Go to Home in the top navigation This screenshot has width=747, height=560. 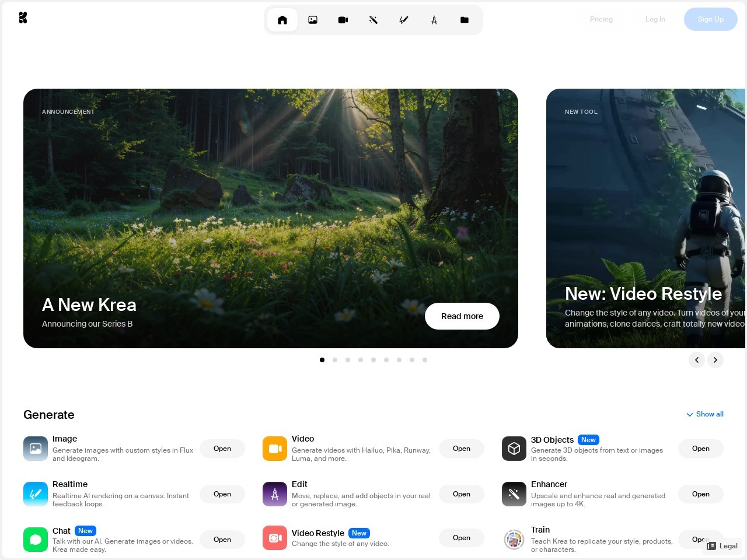tap(282, 20)
